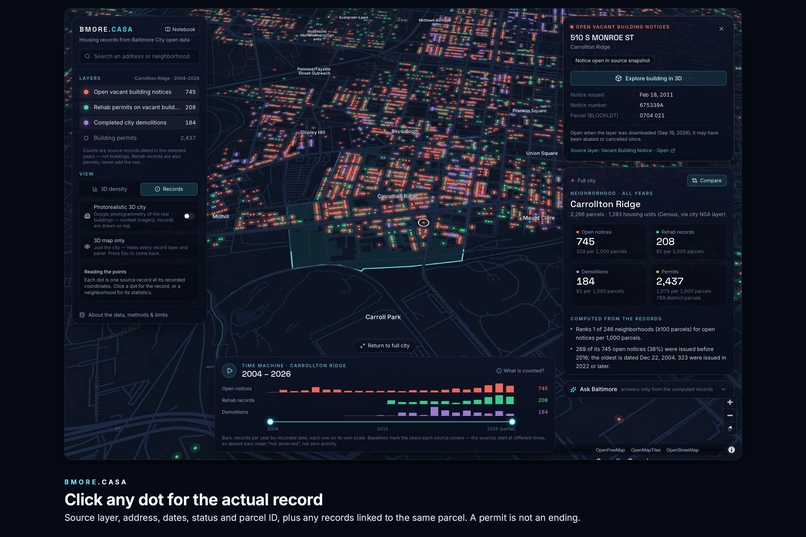Toggle the Open vacant building notices layer
This screenshot has height=537, width=806.
139,92
